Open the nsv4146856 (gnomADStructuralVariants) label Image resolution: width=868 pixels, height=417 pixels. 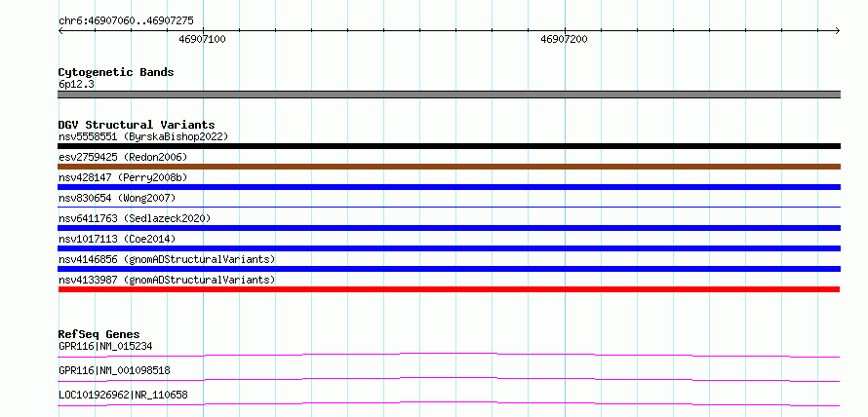coord(167,259)
